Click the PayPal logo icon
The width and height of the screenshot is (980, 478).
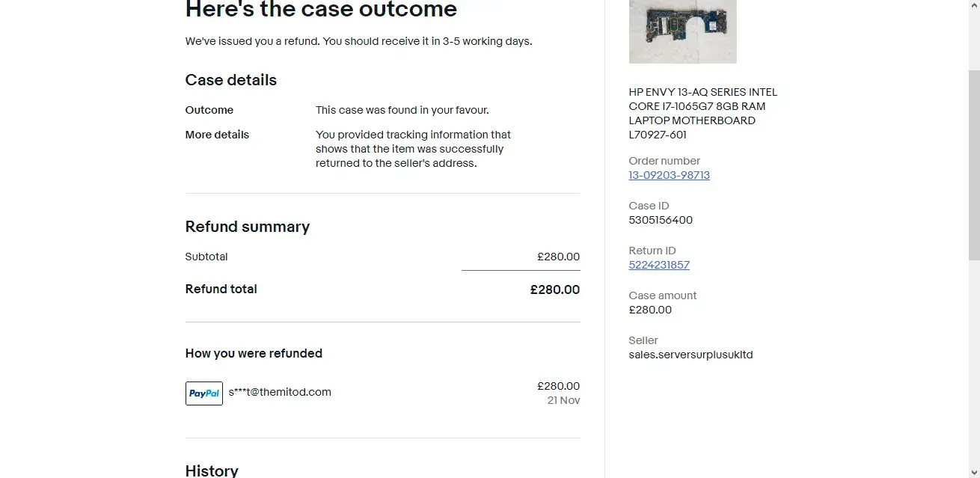203,393
